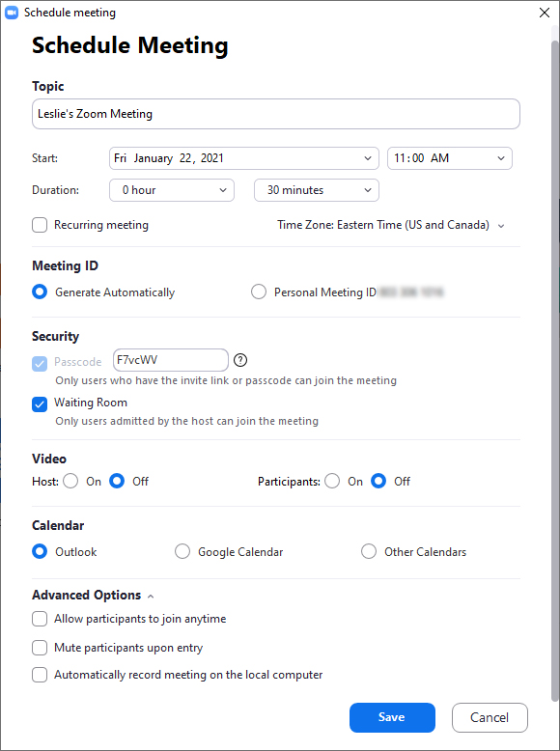Click the vertical scrollbar of the dialog

click(555, 372)
